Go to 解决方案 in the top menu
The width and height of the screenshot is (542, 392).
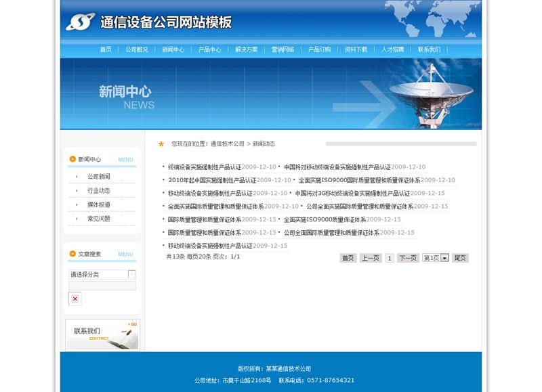click(x=247, y=49)
